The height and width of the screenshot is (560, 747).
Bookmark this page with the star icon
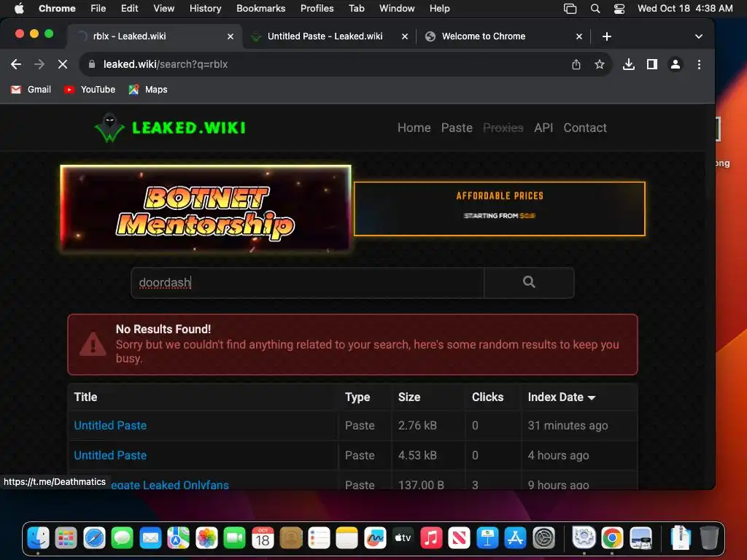pyautogui.click(x=600, y=64)
